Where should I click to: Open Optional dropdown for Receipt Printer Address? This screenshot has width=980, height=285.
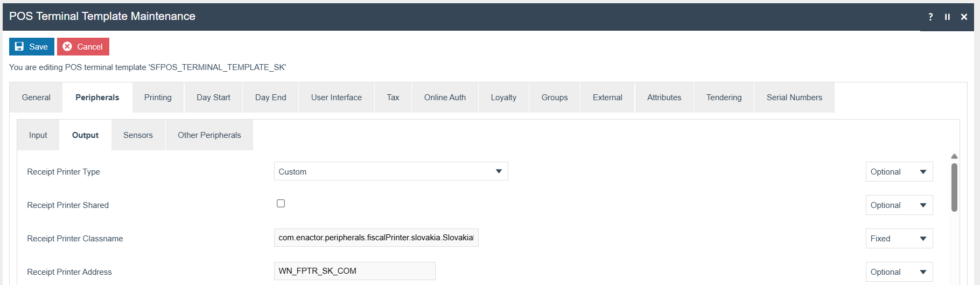tap(899, 272)
